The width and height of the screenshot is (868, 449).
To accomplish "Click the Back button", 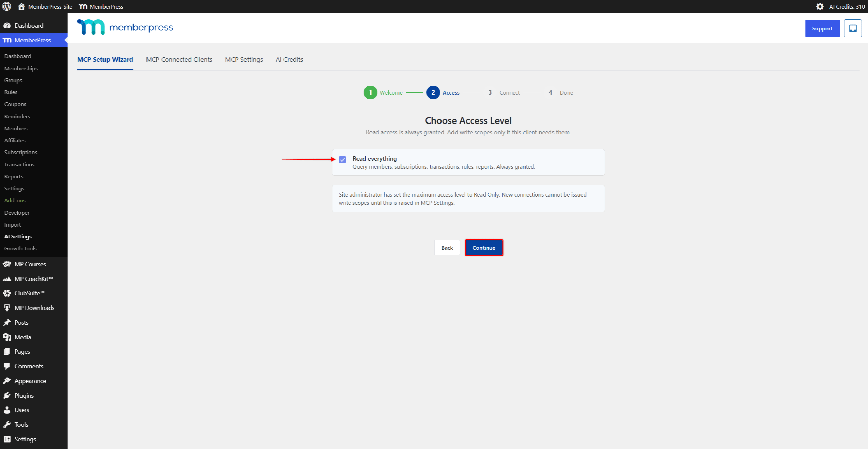I will coord(447,248).
